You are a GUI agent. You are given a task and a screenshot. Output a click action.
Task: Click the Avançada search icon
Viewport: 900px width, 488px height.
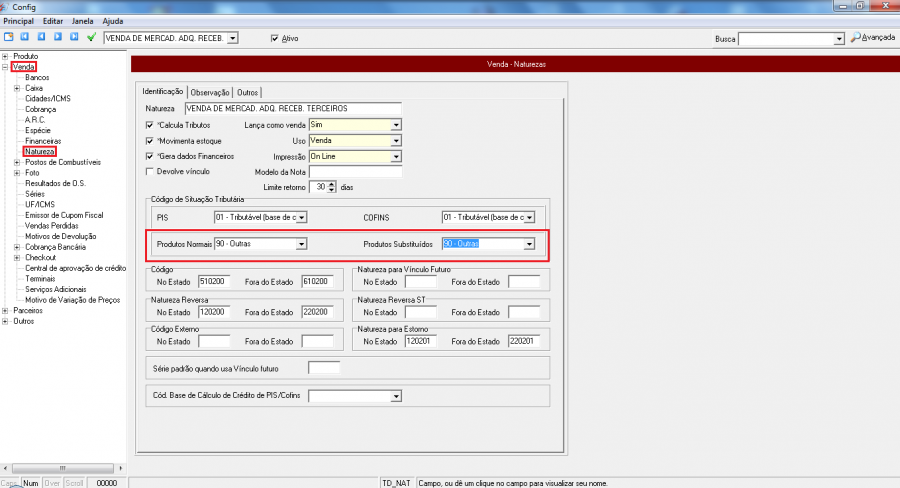click(855, 38)
